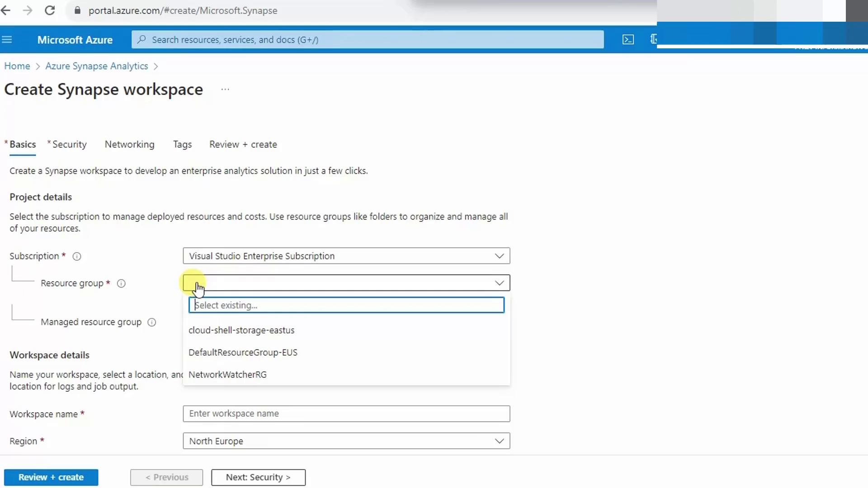Click the Review + create blue button

click(x=51, y=477)
